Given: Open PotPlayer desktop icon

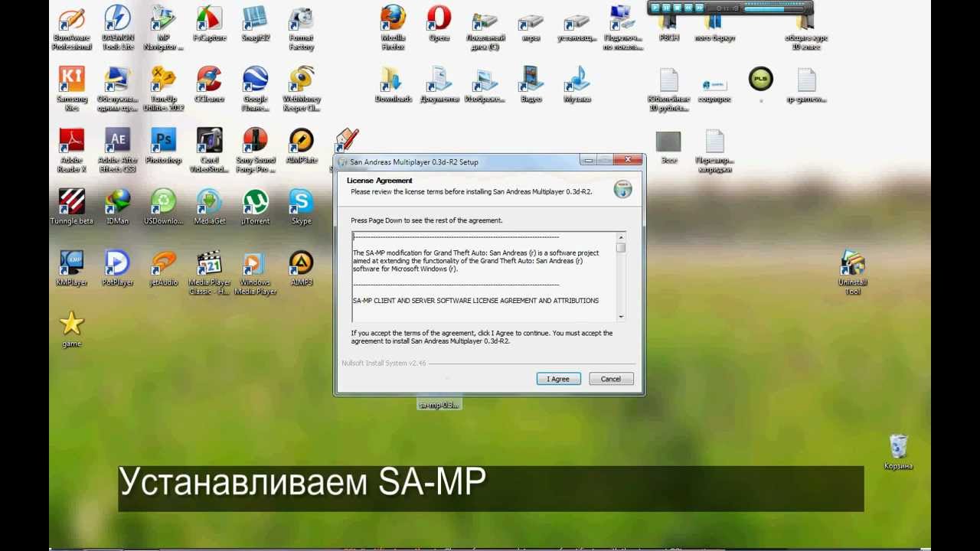Looking at the screenshot, I should [118, 268].
